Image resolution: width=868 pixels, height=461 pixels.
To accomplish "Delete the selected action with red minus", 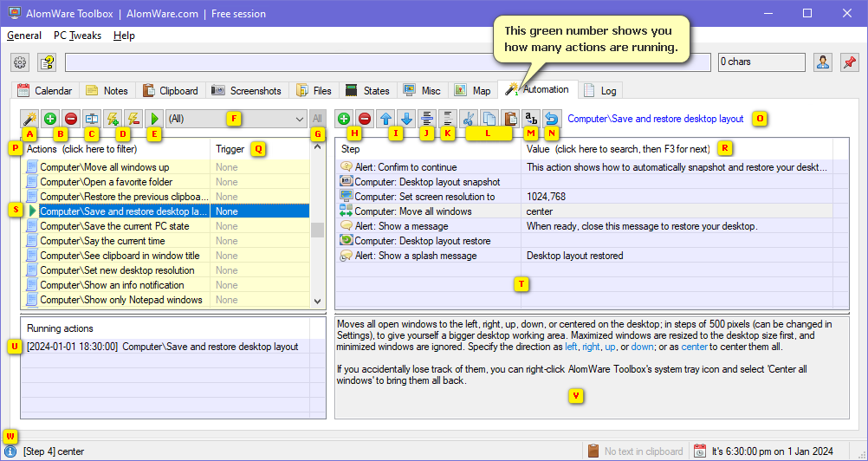I will pyautogui.click(x=71, y=119).
